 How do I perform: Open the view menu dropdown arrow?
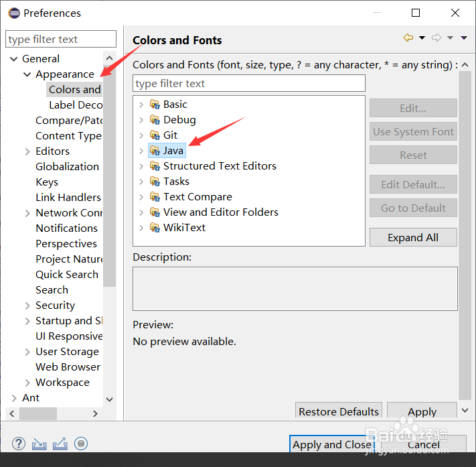point(463,38)
